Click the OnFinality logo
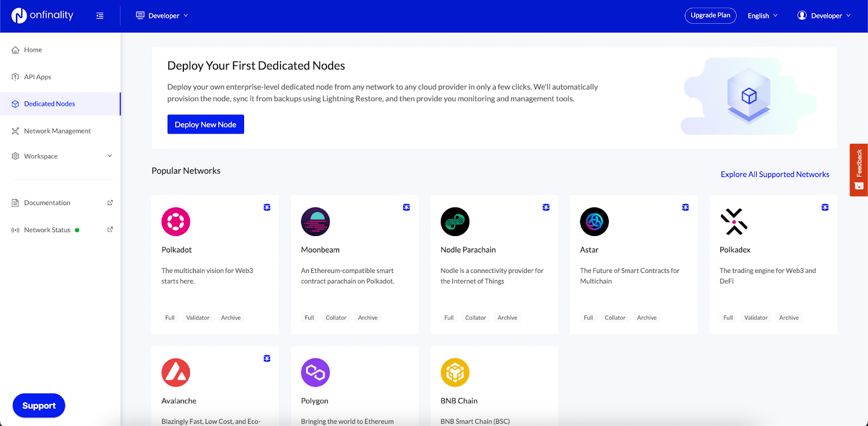Screen dimensions: 868x426 (x=42, y=16)
